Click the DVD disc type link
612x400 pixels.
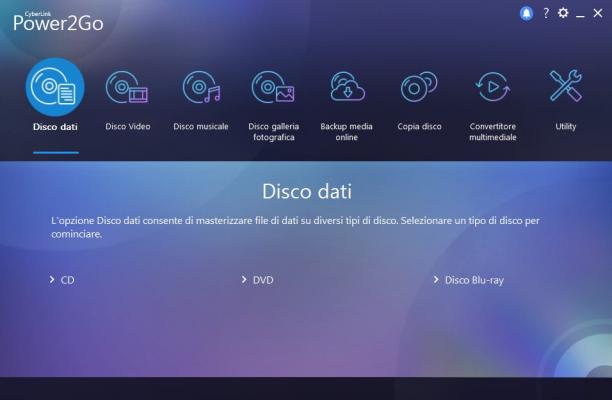pyautogui.click(x=263, y=280)
